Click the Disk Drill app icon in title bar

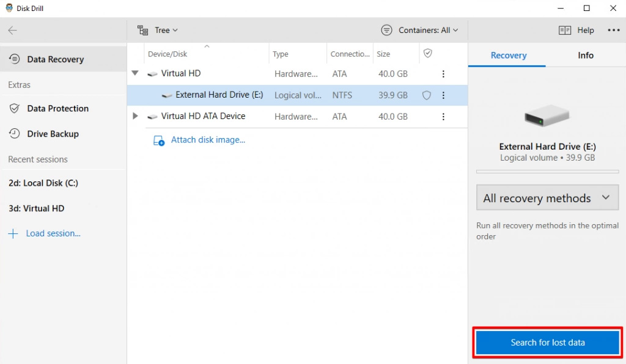coord(9,8)
